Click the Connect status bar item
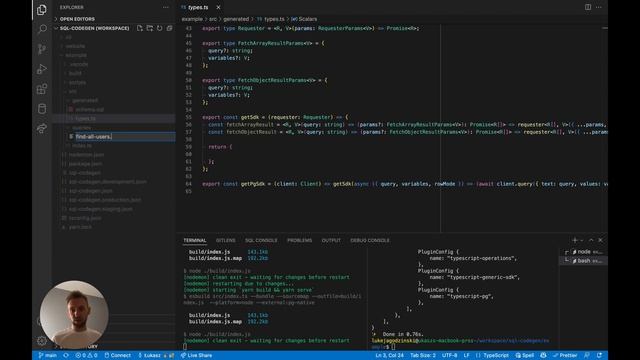This screenshot has width=640, height=360. pos(118,356)
